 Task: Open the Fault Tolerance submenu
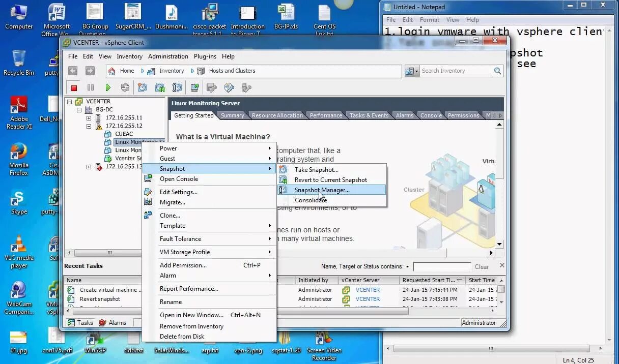209,239
